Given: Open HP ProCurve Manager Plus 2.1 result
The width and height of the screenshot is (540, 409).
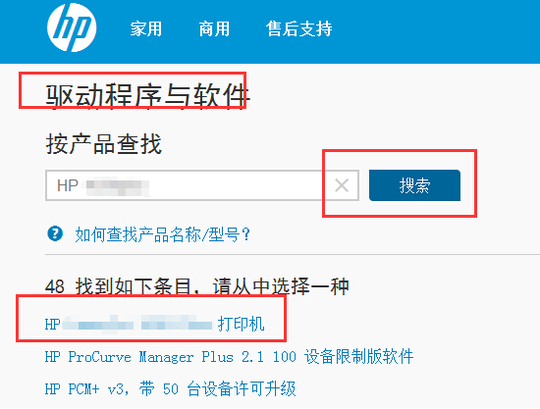Looking at the screenshot, I should (229, 357).
